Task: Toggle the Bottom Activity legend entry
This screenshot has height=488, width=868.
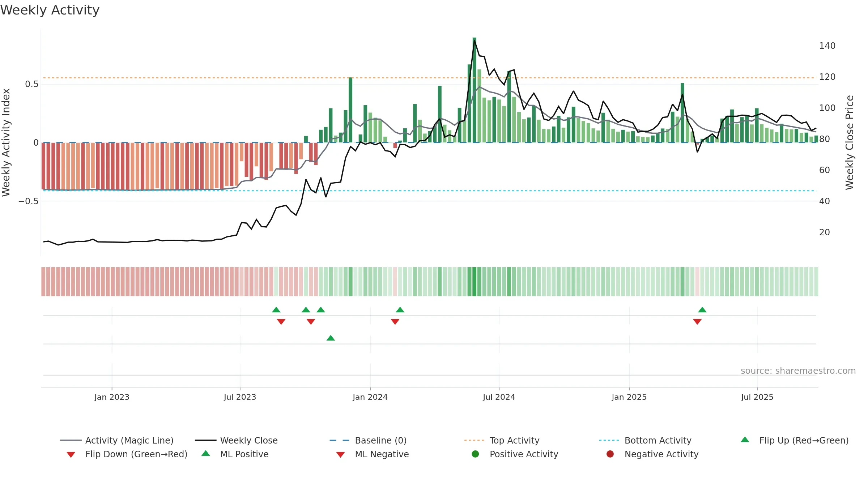Action: tap(645, 440)
